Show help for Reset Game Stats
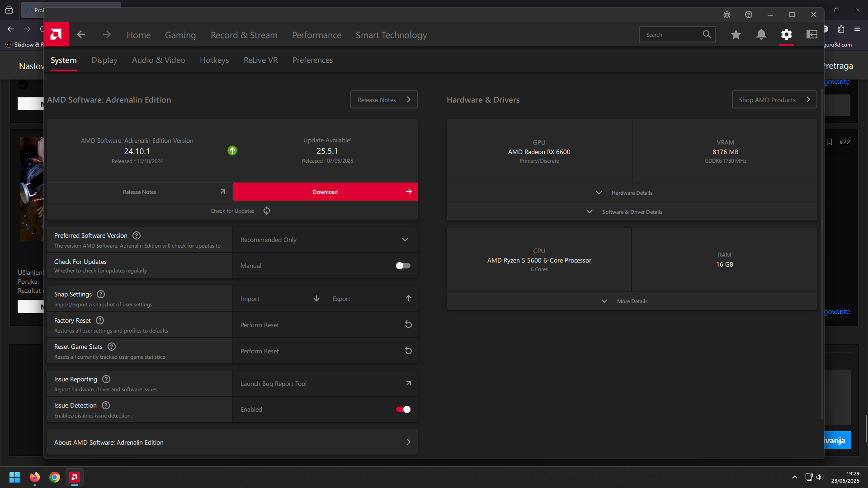 (112, 347)
